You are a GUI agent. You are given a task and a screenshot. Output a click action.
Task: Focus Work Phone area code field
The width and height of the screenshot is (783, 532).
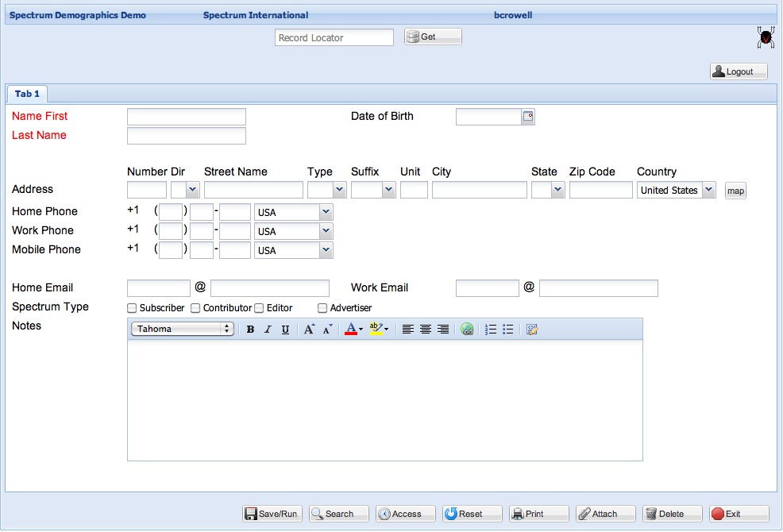coord(171,231)
